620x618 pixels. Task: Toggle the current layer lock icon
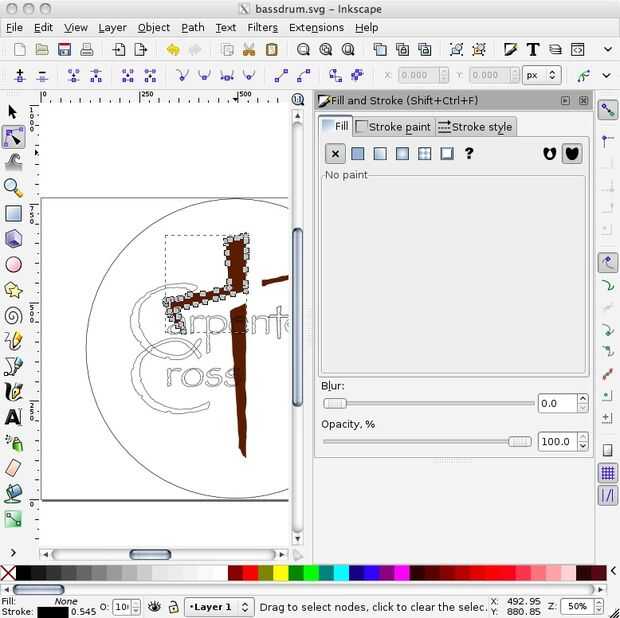tap(173, 606)
